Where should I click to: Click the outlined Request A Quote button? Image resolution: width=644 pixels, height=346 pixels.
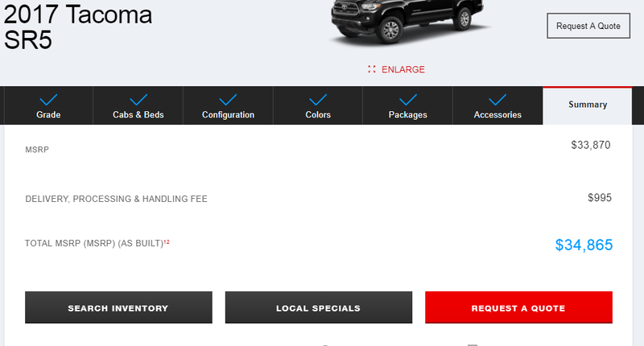click(x=588, y=26)
